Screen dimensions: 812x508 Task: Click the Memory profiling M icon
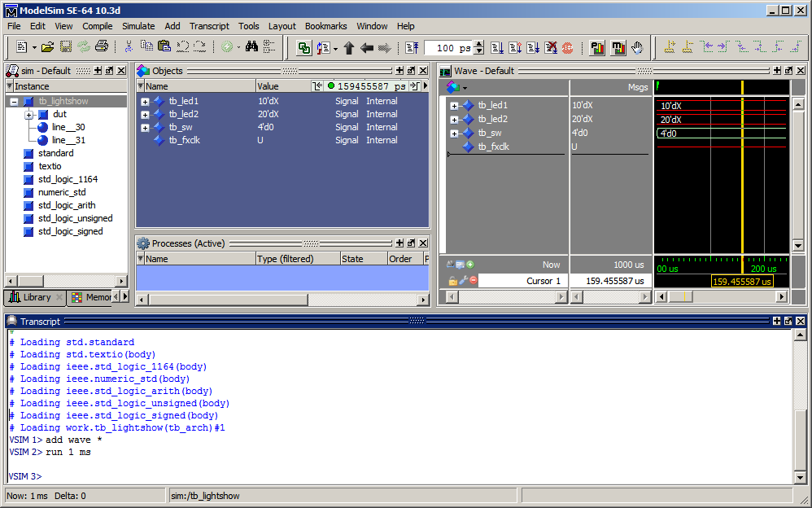618,48
